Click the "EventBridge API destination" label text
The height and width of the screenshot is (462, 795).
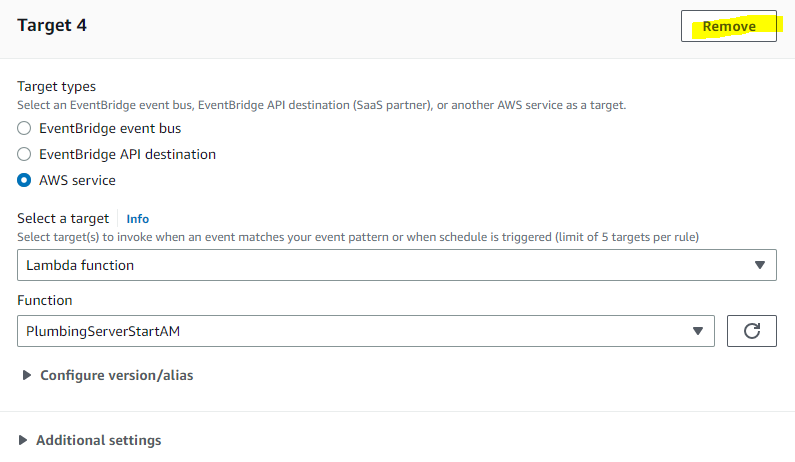[x=127, y=155]
